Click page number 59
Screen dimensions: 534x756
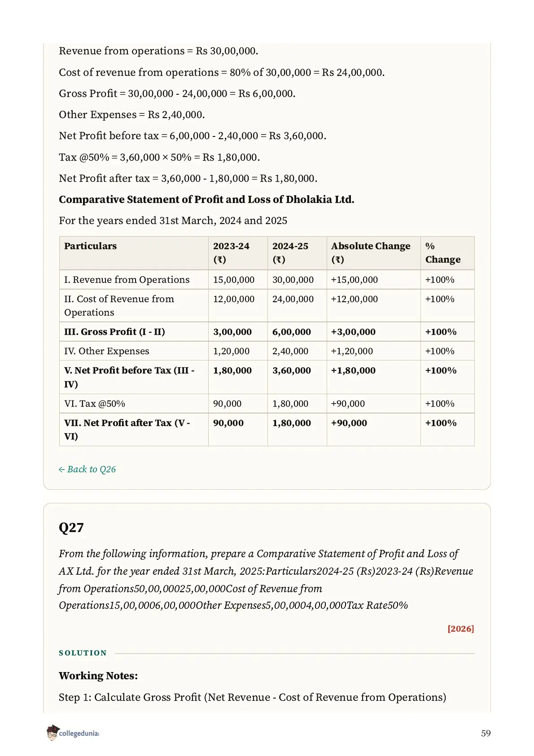click(486, 733)
